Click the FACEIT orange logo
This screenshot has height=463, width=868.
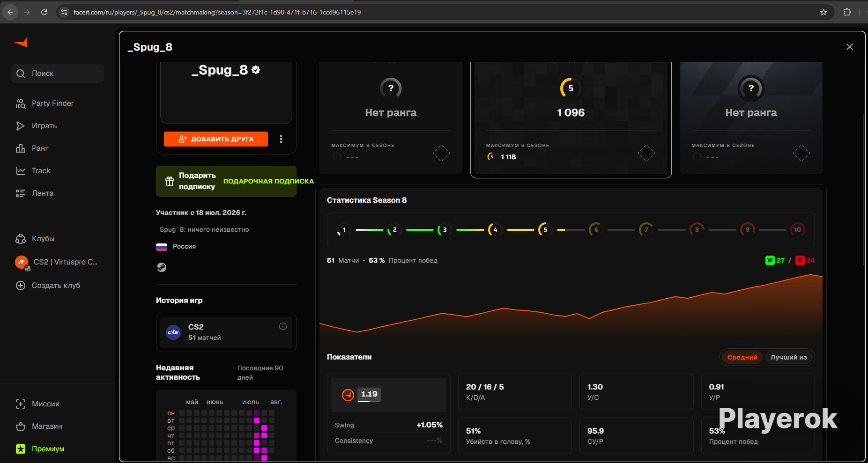21,43
